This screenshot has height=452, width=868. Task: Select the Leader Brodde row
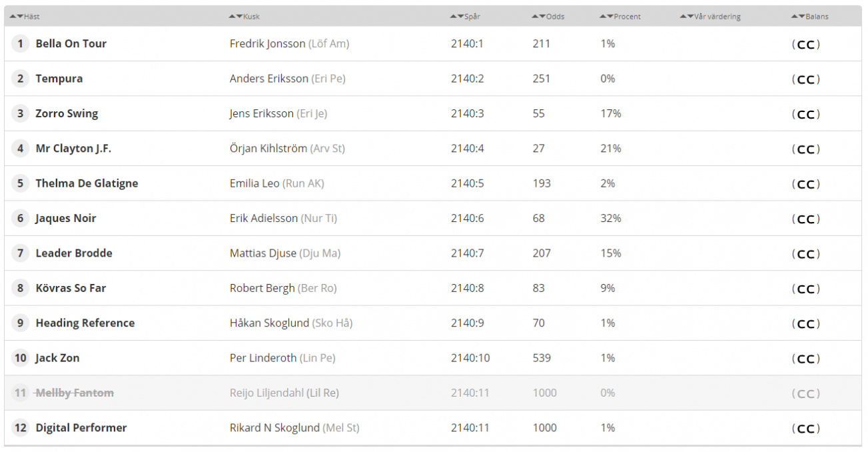pos(433,253)
